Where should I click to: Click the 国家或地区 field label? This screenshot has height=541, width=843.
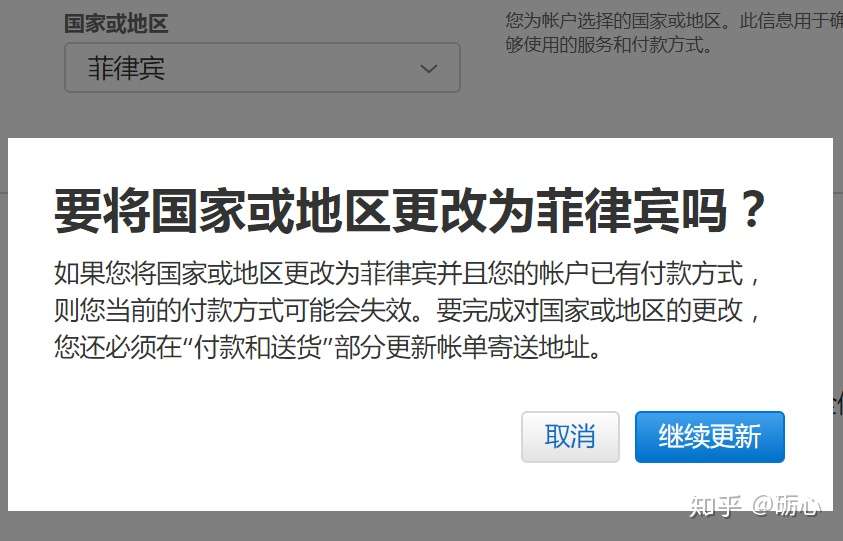click(x=116, y=24)
